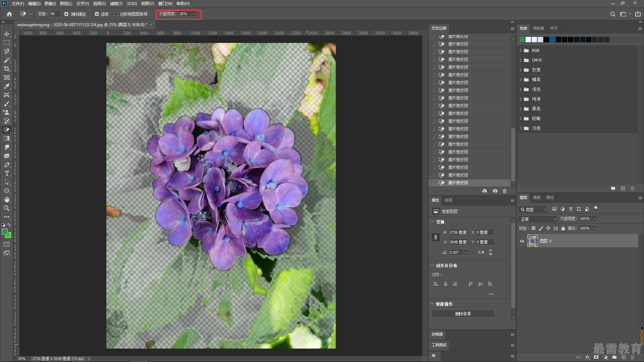Toggle lock all padlock icon
Image resolution: width=644 pixels, height=362 pixels.
coord(563,228)
